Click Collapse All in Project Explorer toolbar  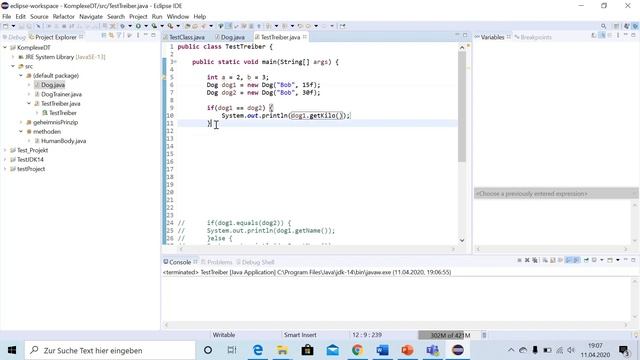click(x=104, y=36)
